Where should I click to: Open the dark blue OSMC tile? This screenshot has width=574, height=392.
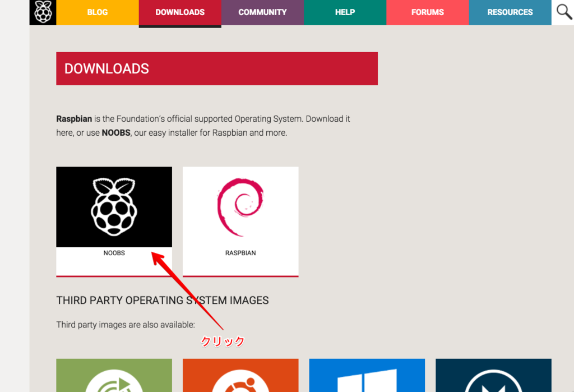493,376
